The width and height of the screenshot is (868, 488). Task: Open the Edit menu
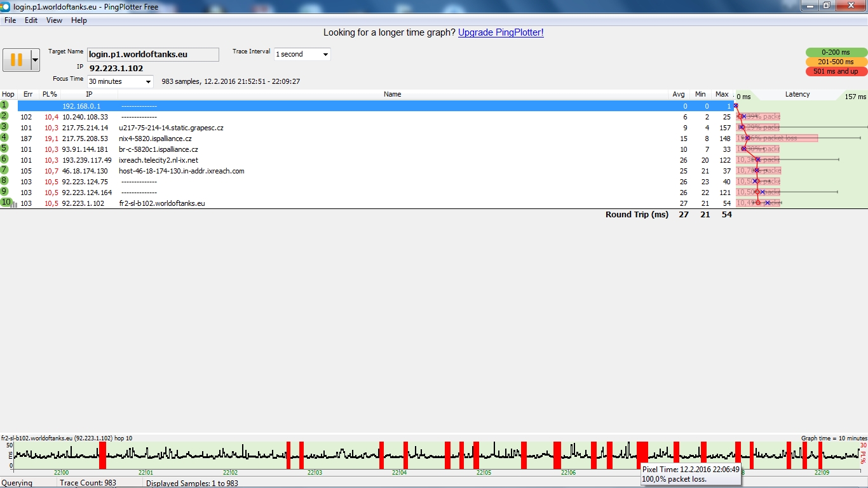31,20
